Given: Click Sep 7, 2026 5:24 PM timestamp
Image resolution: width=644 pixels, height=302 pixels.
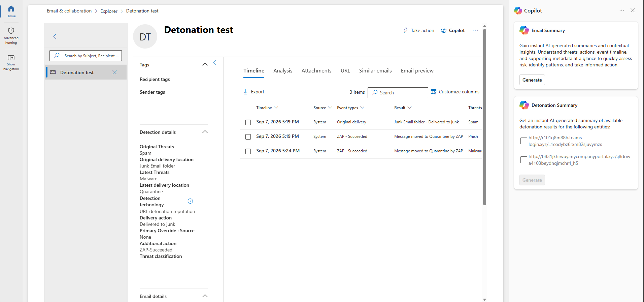Looking at the screenshot, I should pyautogui.click(x=278, y=151).
